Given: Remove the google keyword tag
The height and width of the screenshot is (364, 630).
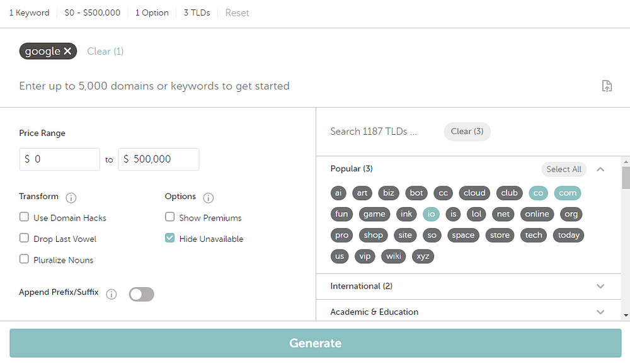Looking at the screenshot, I should click(67, 52).
